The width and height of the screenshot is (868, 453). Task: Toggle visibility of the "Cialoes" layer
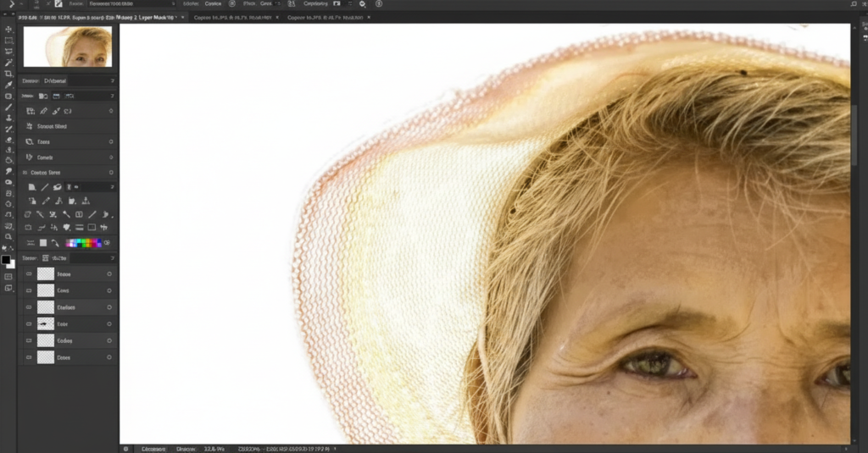[29, 307]
